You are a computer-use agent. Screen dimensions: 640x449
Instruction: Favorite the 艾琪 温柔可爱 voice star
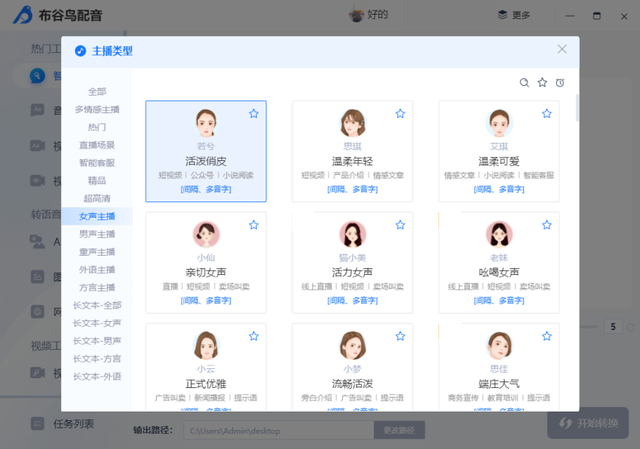click(547, 113)
